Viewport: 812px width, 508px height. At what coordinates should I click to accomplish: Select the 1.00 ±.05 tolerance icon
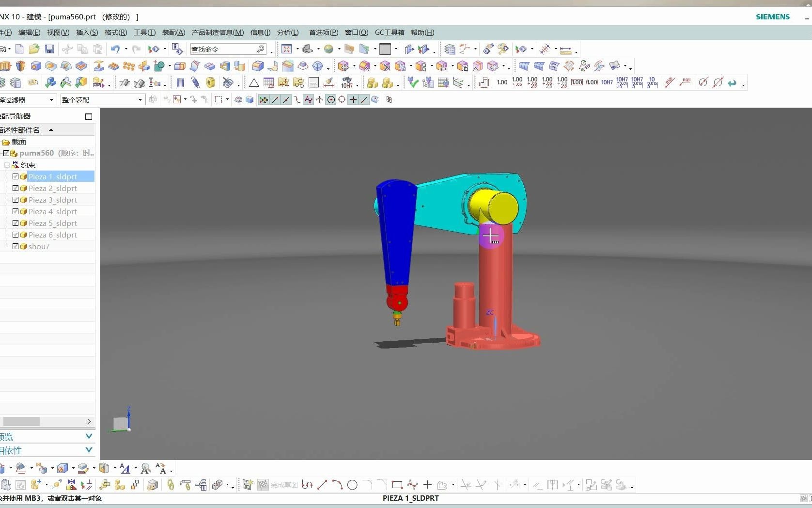click(517, 82)
